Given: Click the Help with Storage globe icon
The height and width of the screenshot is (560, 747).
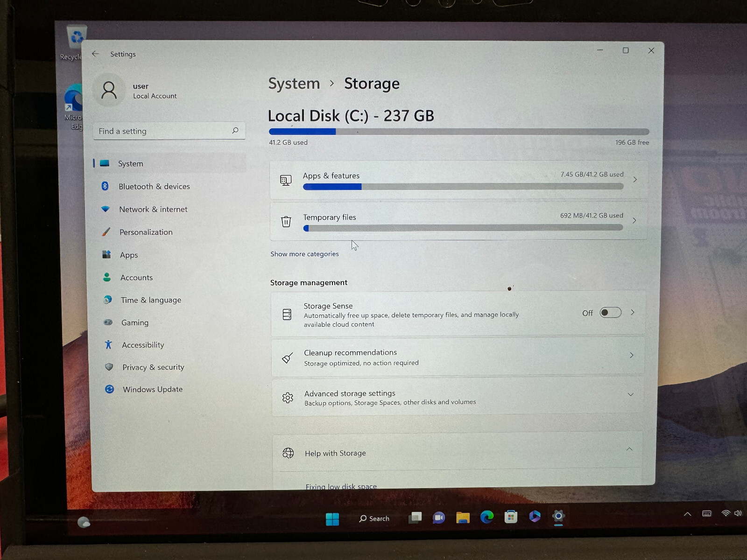Looking at the screenshot, I should pos(288,453).
